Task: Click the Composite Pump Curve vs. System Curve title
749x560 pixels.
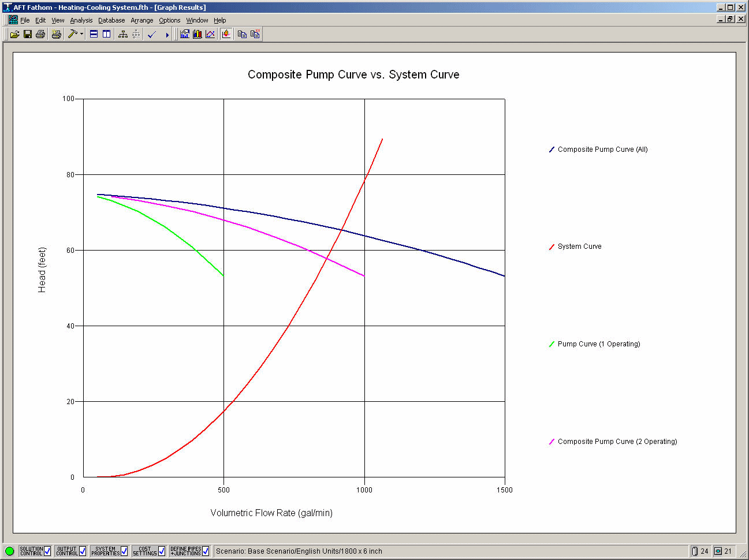Action: click(x=353, y=74)
